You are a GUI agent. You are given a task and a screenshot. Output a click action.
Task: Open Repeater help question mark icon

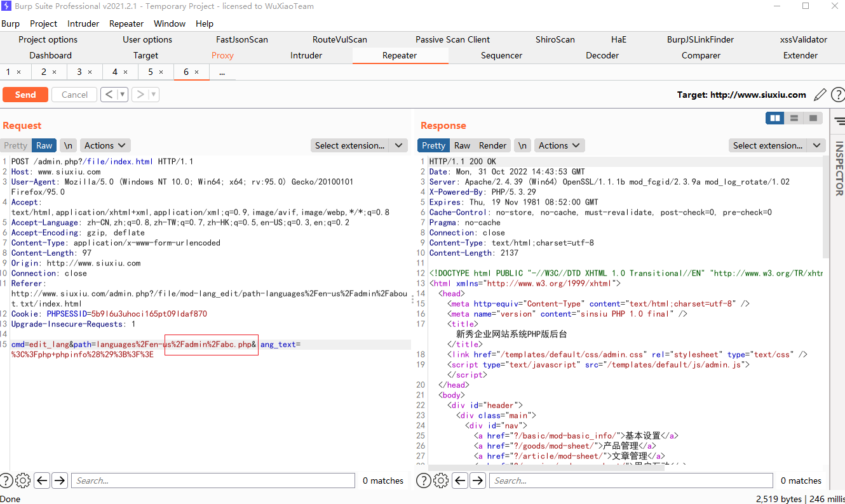837,95
